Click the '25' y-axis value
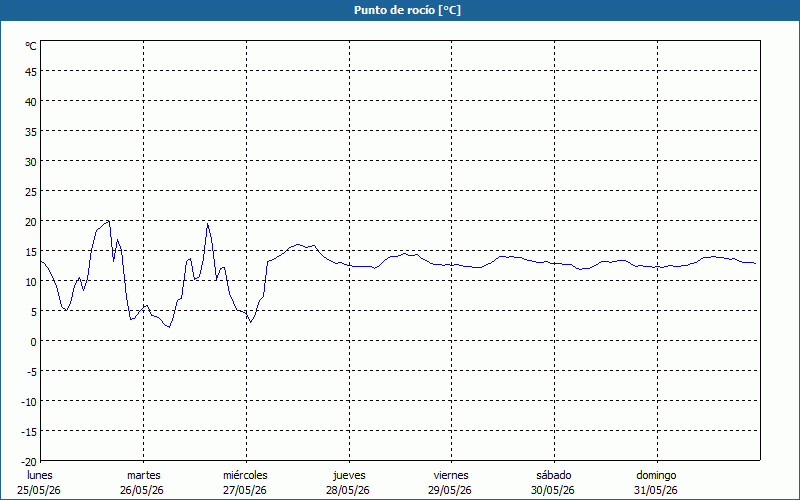 pyautogui.click(x=31, y=192)
